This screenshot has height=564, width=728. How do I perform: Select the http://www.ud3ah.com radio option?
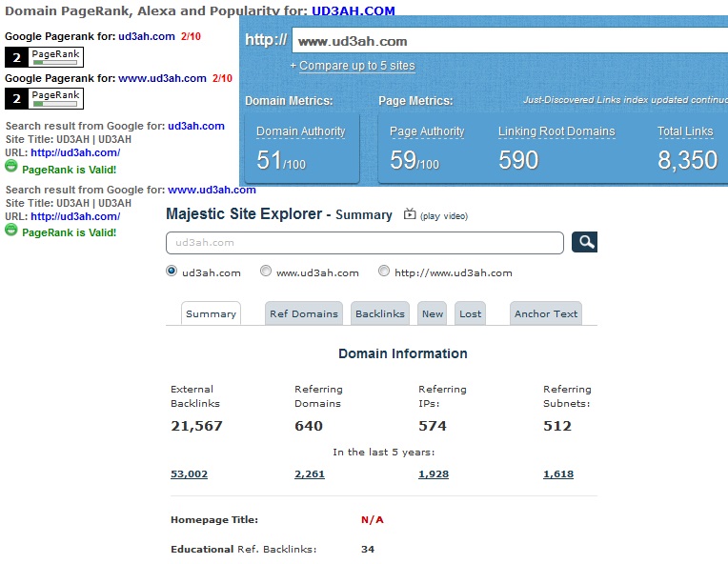point(383,272)
